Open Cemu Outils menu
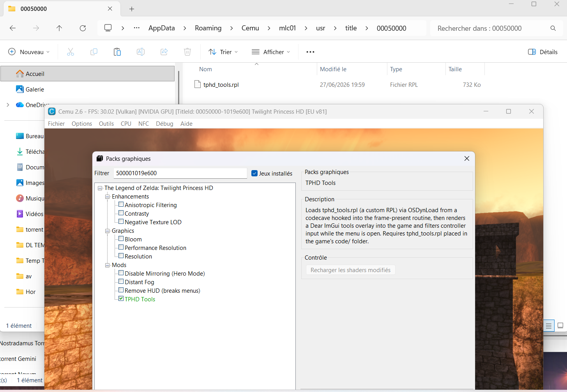The image size is (567, 392). click(x=106, y=123)
